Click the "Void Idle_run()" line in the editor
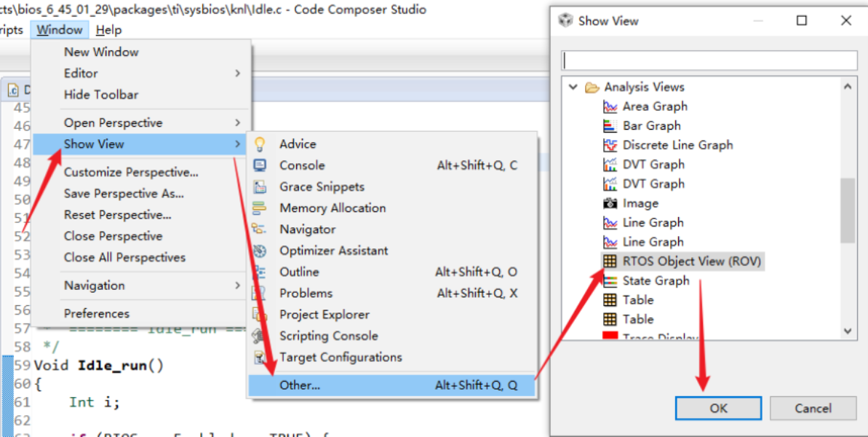Viewport: 868px width, 437px height. 99,366
